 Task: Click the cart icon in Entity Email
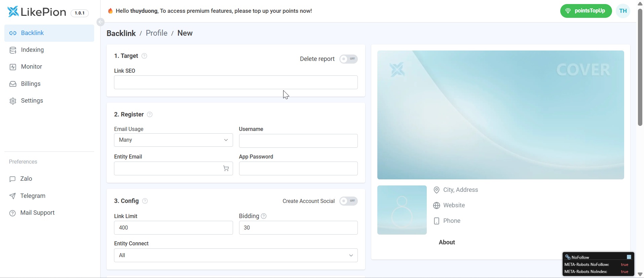click(226, 169)
